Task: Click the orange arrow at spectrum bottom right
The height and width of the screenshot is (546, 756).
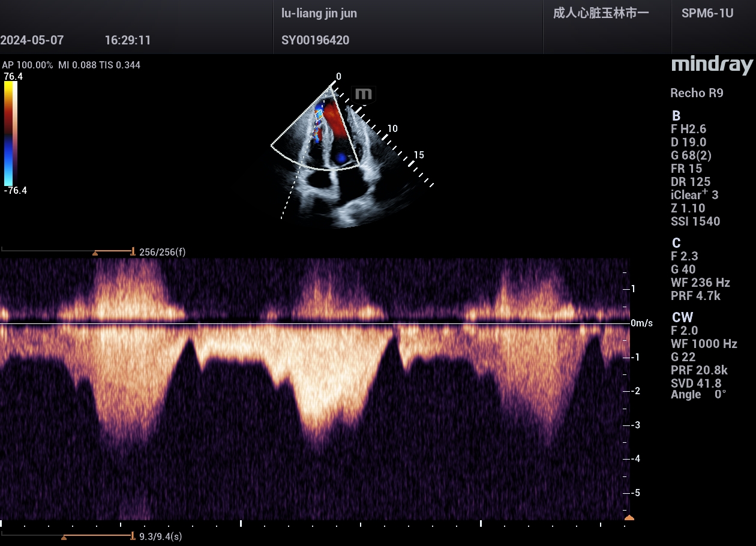Action: 629,517
